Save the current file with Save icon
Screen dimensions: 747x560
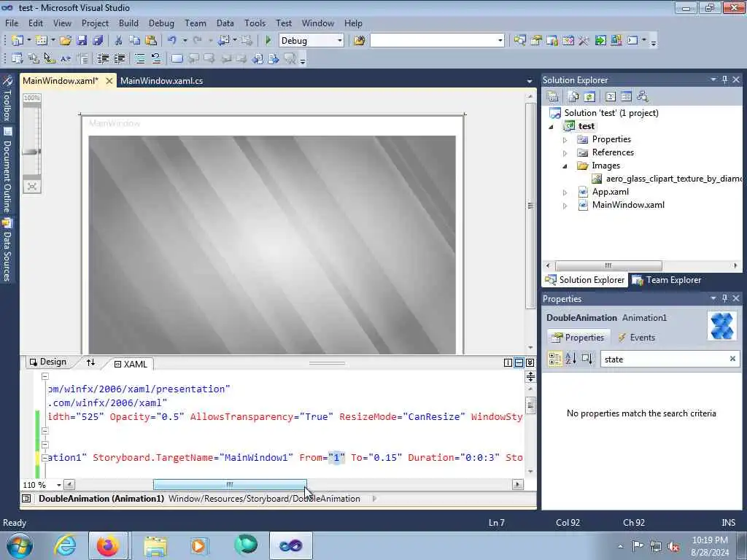(82, 41)
